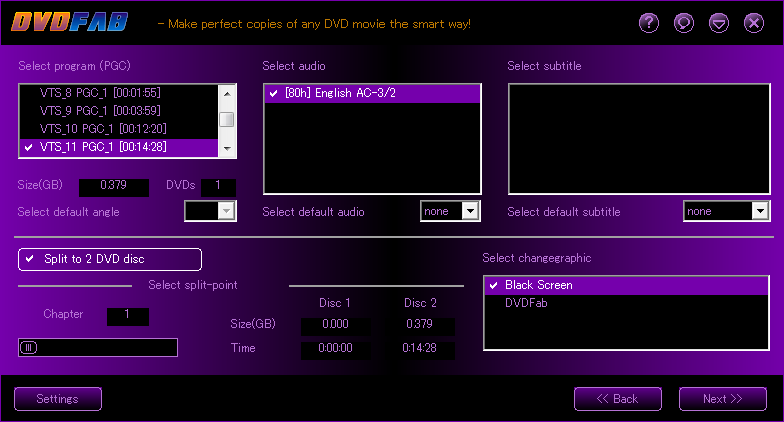Screen dimensions: 784x422
Task: Toggle the Black Screen changegraphic option
Action: [x=626, y=286]
